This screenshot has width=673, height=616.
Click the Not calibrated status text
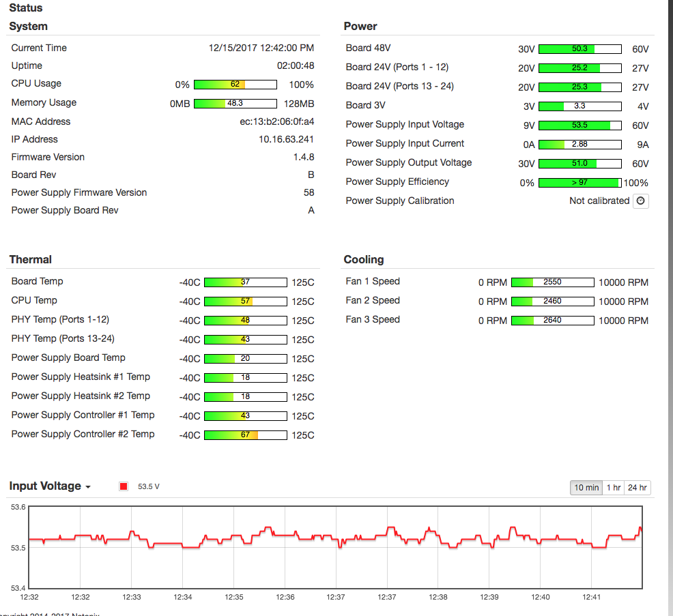599,201
